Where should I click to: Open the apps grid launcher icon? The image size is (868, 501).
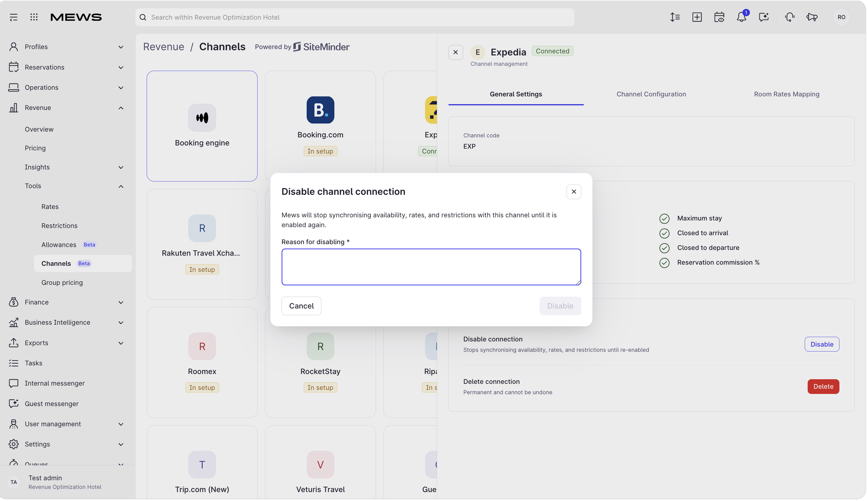(34, 17)
